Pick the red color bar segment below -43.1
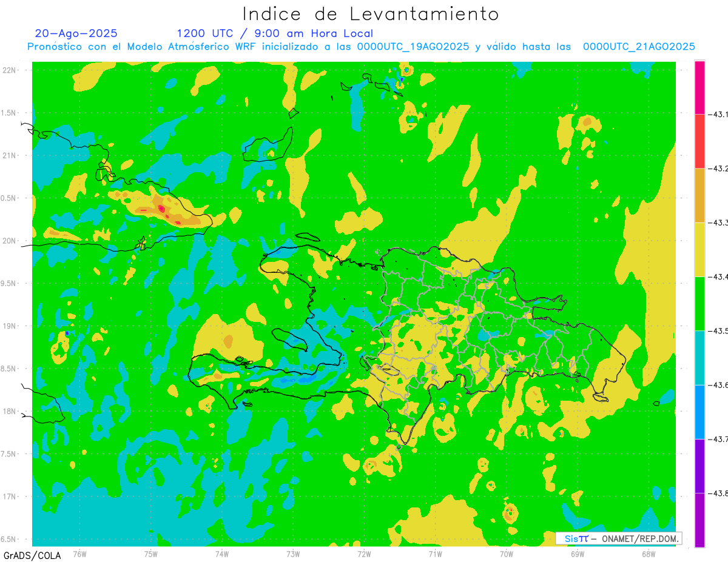 click(x=699, y=141)
